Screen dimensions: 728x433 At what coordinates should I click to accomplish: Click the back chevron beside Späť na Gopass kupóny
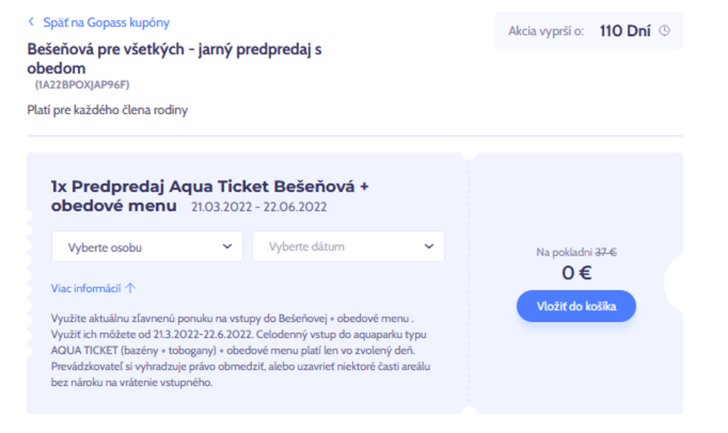click(31, 22)
